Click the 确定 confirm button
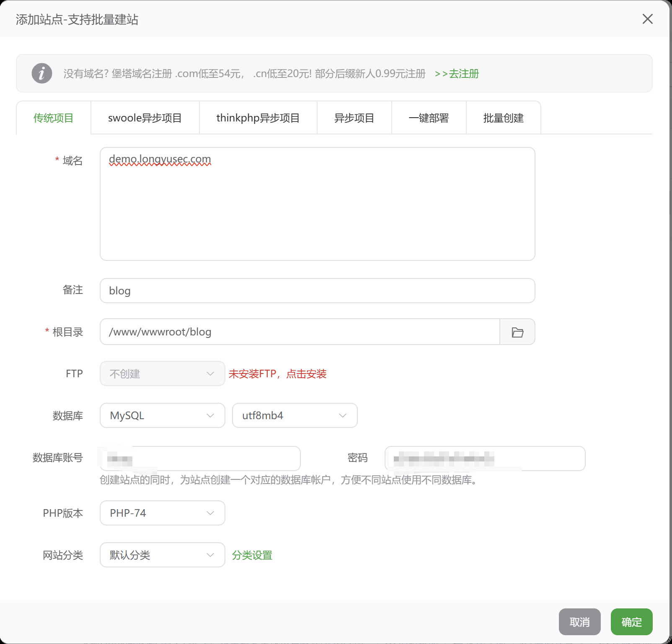This screenshot has height=644, width=672. click(631, 622)
